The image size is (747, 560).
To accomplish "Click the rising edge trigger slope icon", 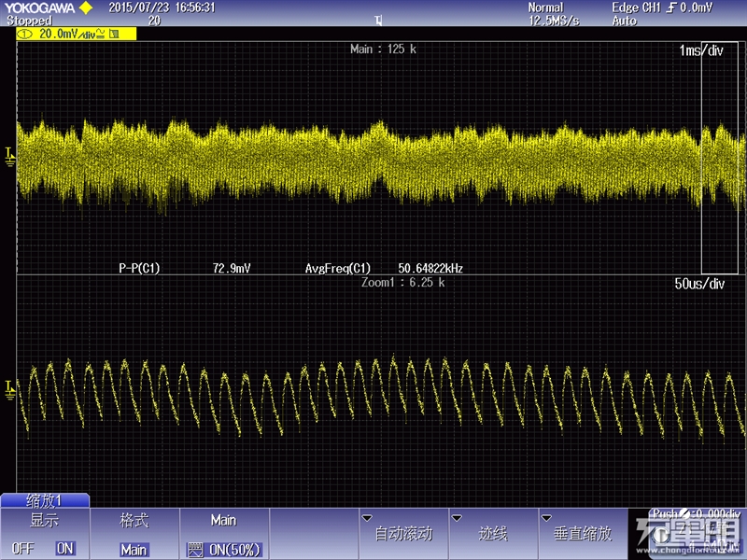I will [x=671, y=7].
